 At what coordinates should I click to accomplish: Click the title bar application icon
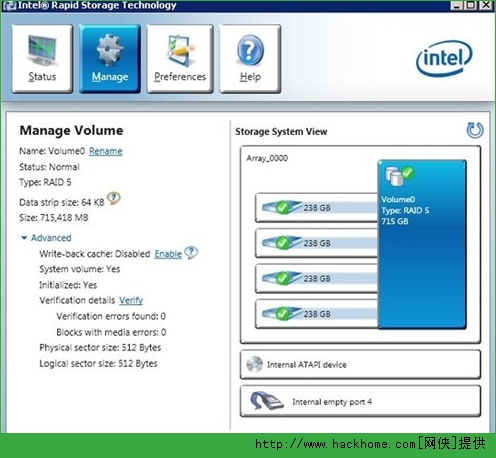(9, 5)
